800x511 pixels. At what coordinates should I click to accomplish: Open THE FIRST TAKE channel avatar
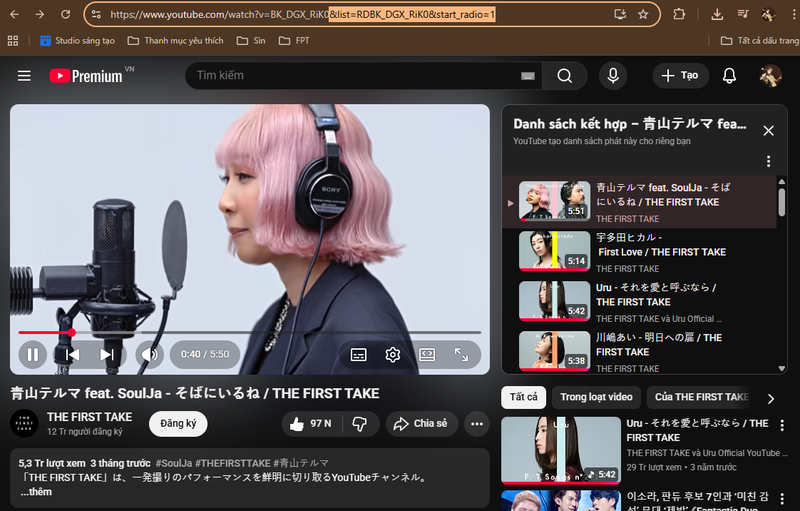pyautogui.click(x=24, y=423)
